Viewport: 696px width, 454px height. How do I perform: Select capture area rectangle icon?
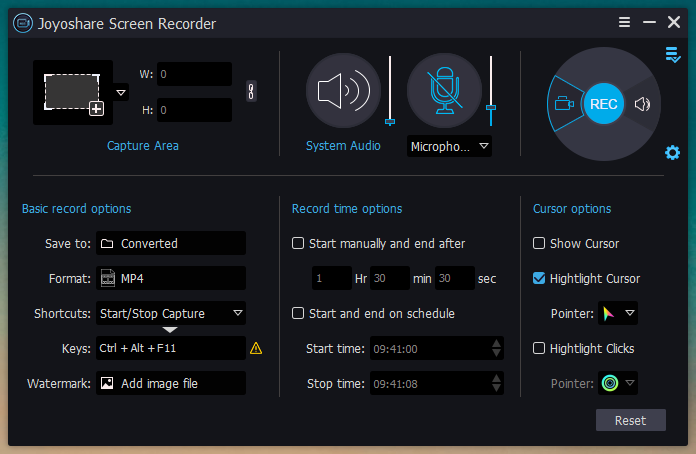click(73, 93)
